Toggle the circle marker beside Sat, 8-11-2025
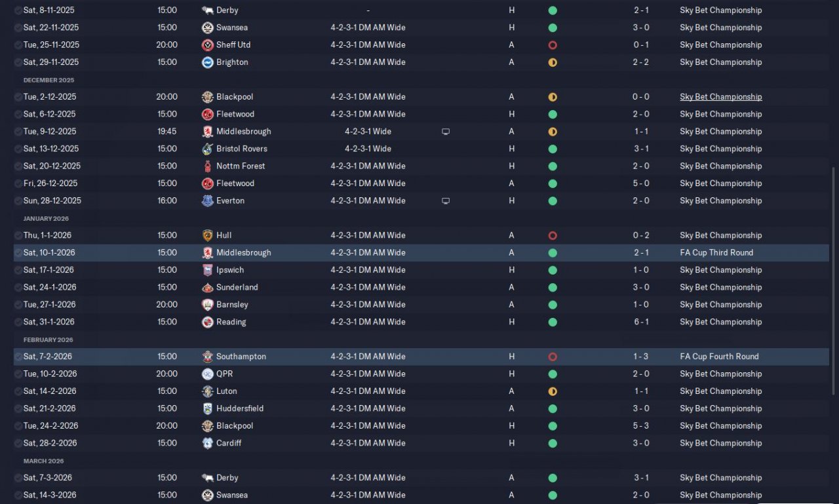The width and height of the screenshot is (839, 504). click(18, 10)
